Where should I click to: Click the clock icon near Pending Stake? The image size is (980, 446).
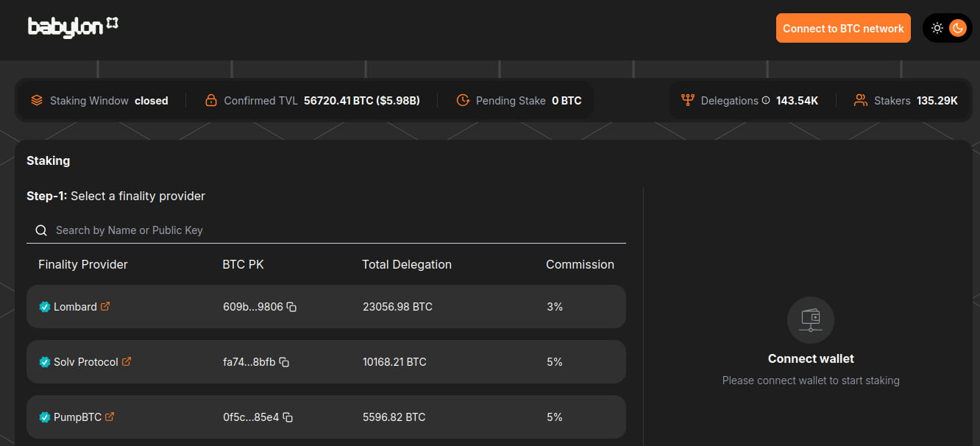coord(462,100)
